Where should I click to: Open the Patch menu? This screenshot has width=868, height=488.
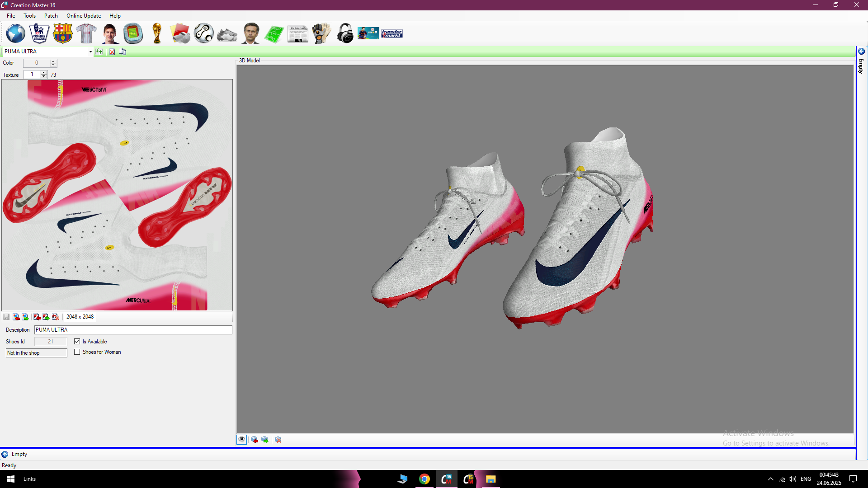point(51,16)
